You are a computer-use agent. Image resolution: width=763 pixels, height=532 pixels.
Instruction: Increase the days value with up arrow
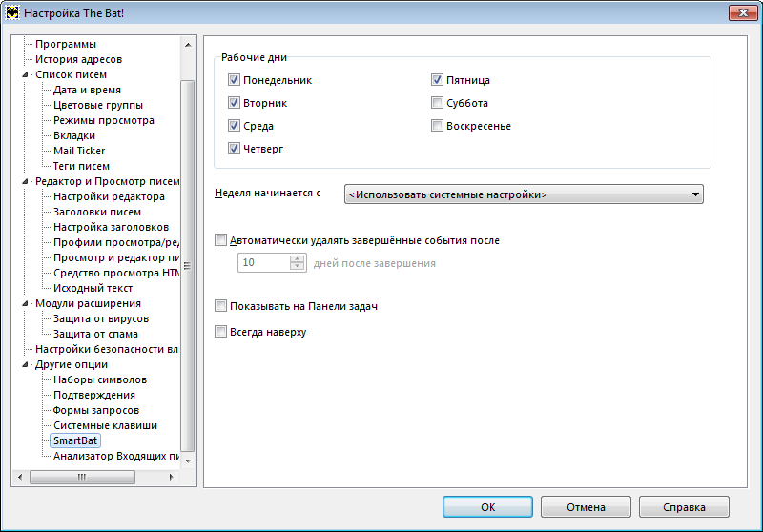click(297, 258)
